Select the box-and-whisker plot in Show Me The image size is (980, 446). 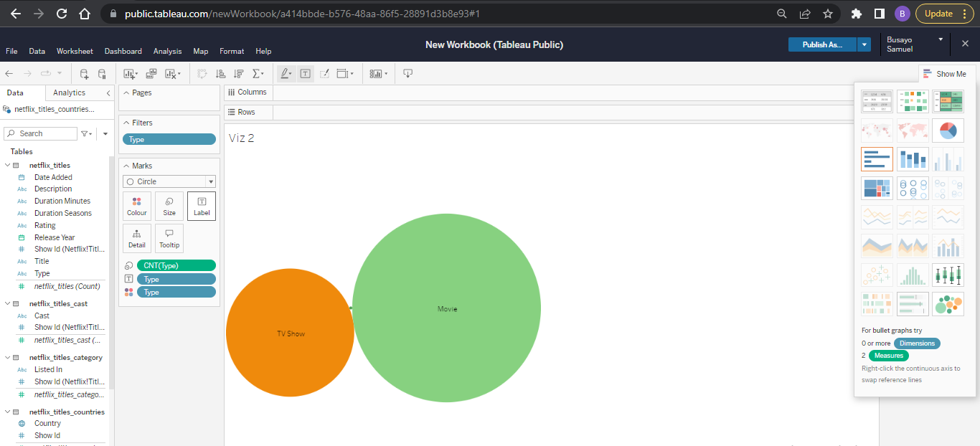pyautogui.click(x=948, y=275)
